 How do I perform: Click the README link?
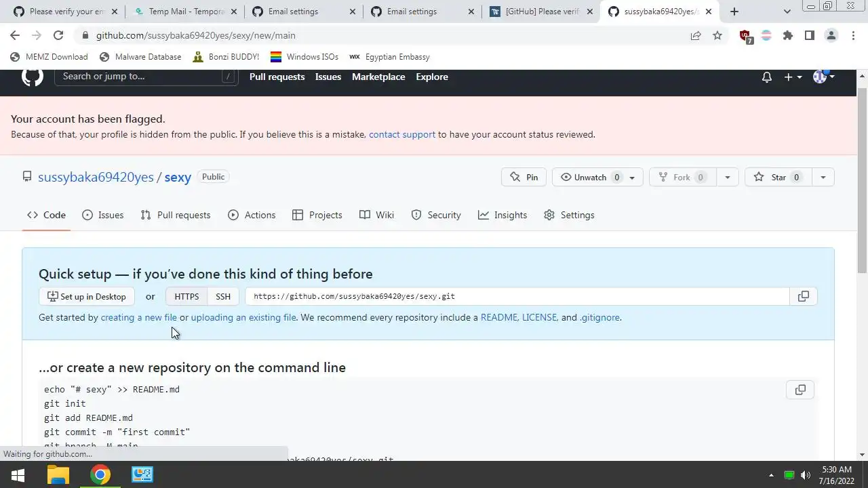click(x=499, y=317)
